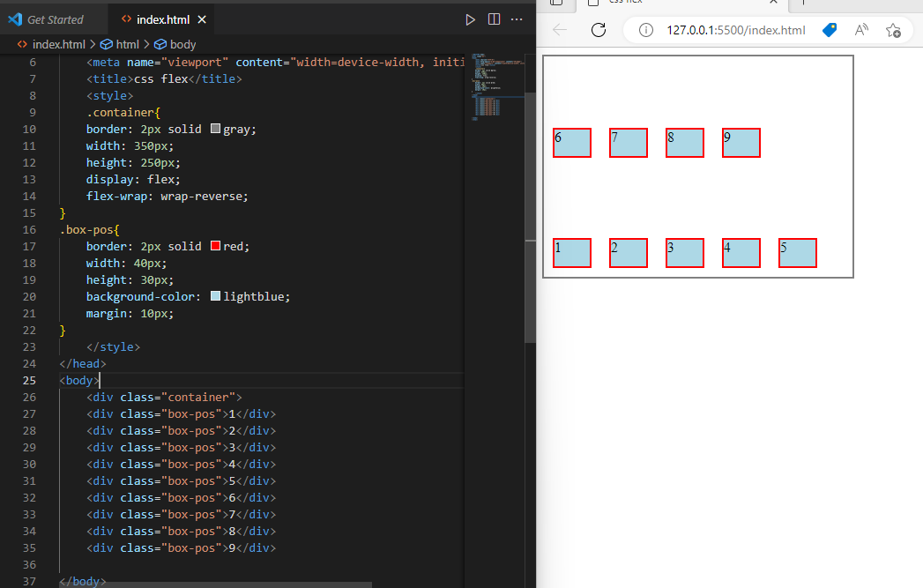
Task: Refresh the browser page
Action: (x=599, y=30)
